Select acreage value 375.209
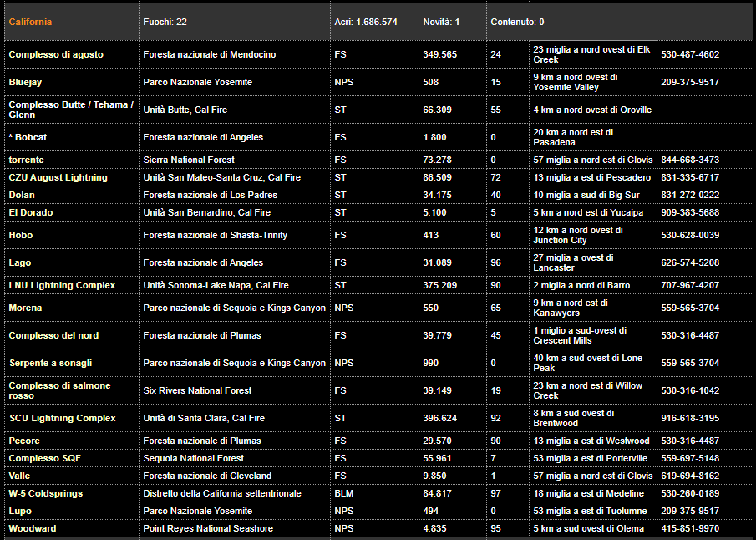The width and height of the screenshot is (756, 540). click(439, 285)
